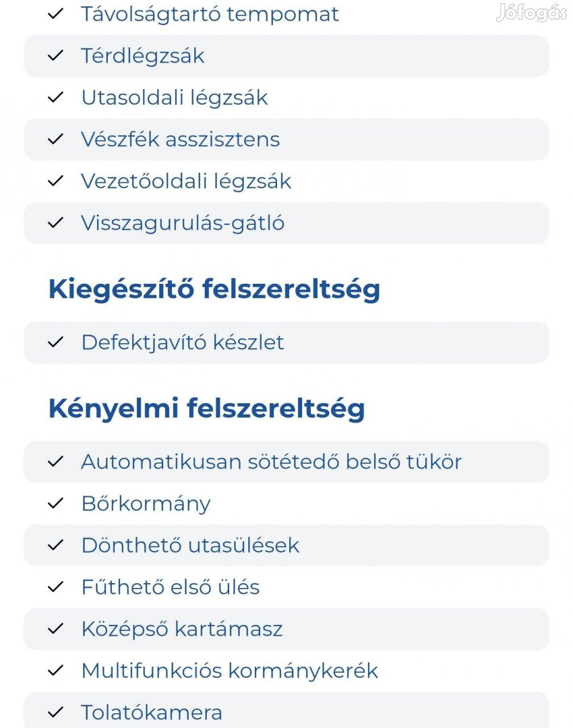
Task: Select the Középső kartámasz row
Action: 286,629
